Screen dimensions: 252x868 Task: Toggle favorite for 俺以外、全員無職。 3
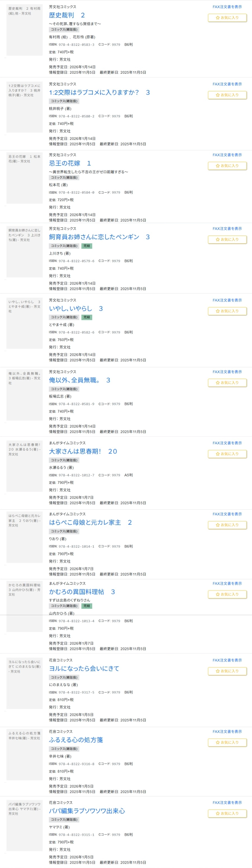coord(227,383)
